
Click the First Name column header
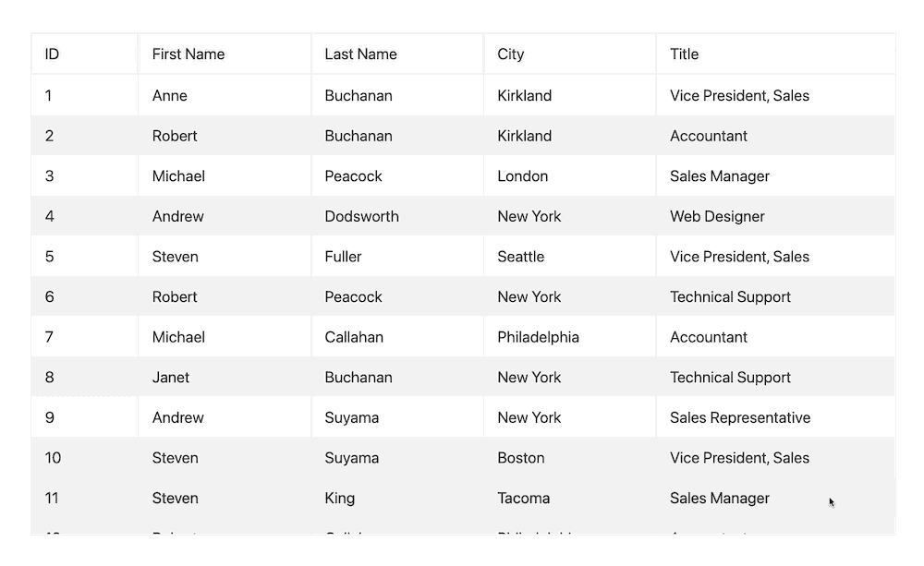coord(188,54)
